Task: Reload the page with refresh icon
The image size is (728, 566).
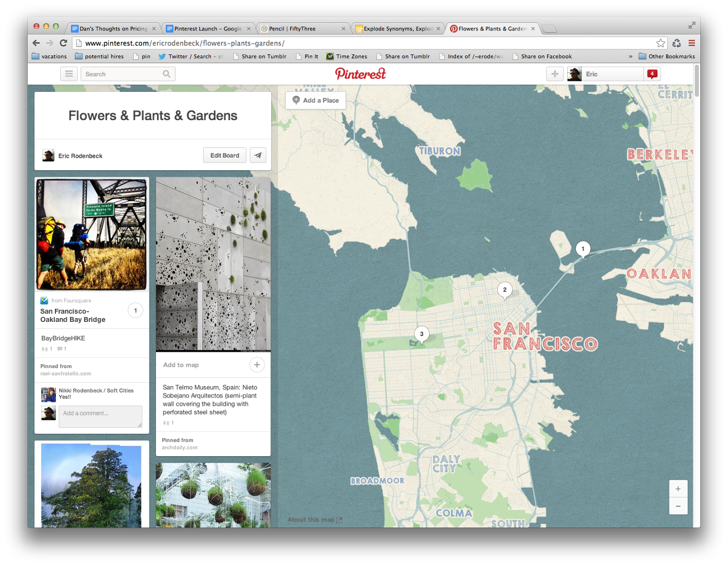Action: tap(64, 43)
